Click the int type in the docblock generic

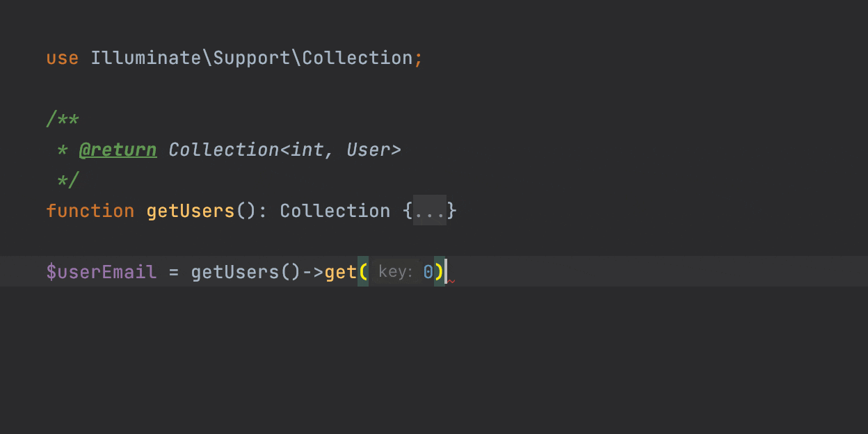(307, 150)
